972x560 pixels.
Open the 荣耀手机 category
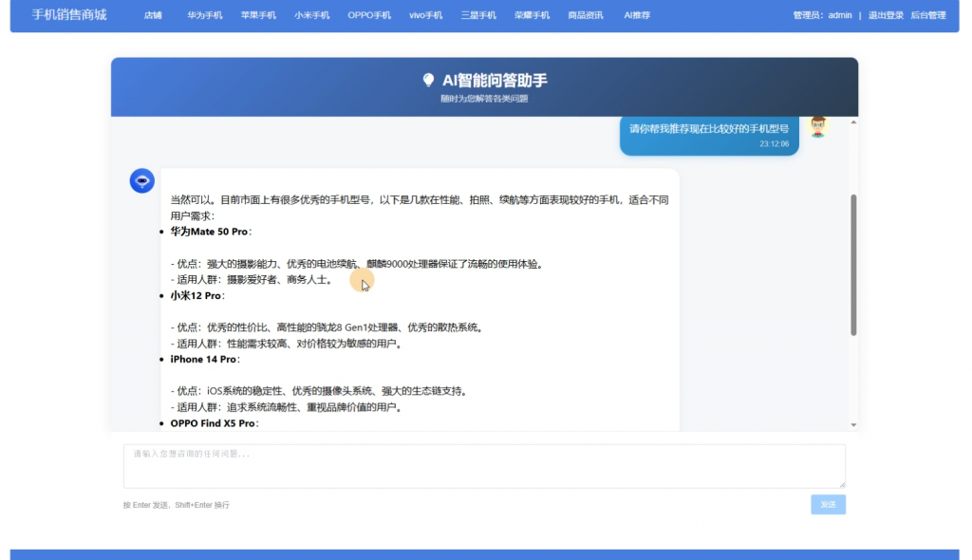pos(532,15)
